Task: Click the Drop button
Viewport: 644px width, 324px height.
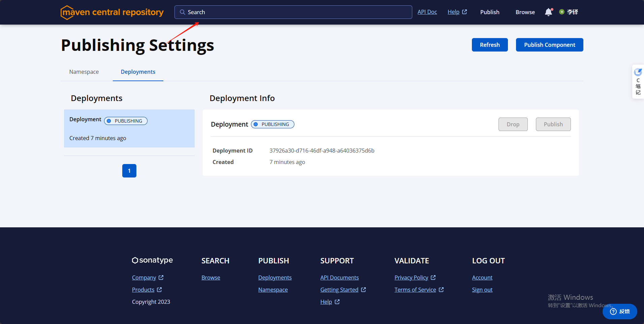Action: (x=513, y=124)
